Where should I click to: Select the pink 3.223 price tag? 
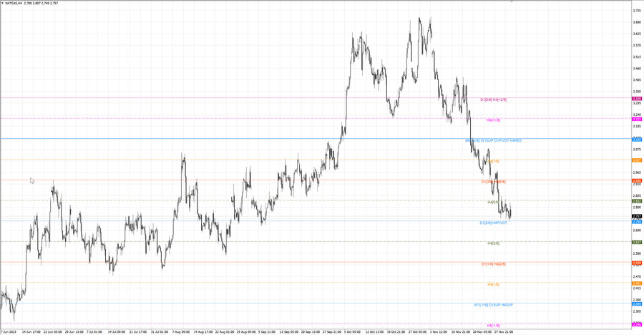coord(637,120)
